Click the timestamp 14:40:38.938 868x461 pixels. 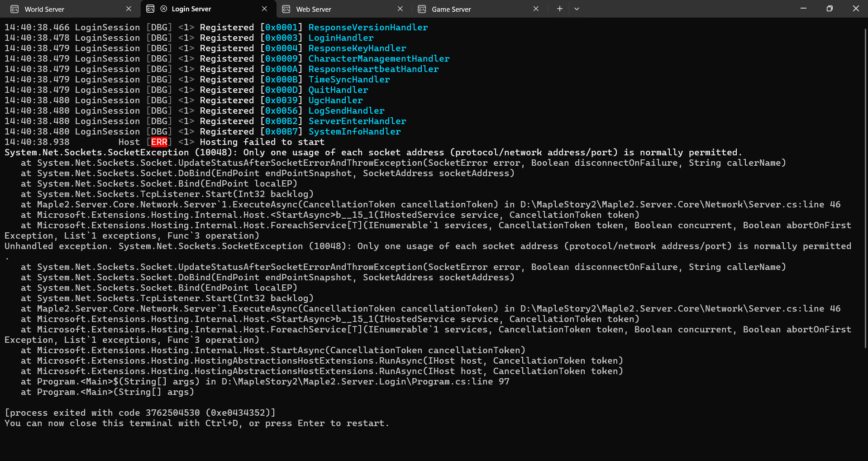(37, 142)
